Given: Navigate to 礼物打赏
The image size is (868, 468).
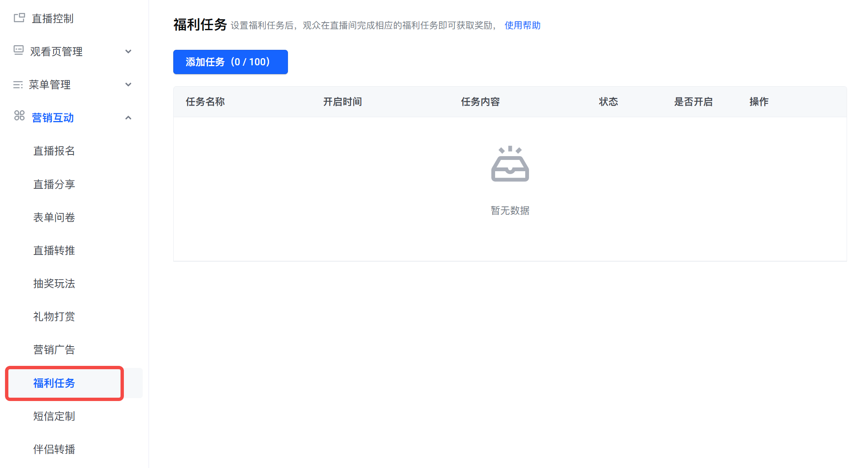Looking at the screenshot, I should [x=54, y=316].
